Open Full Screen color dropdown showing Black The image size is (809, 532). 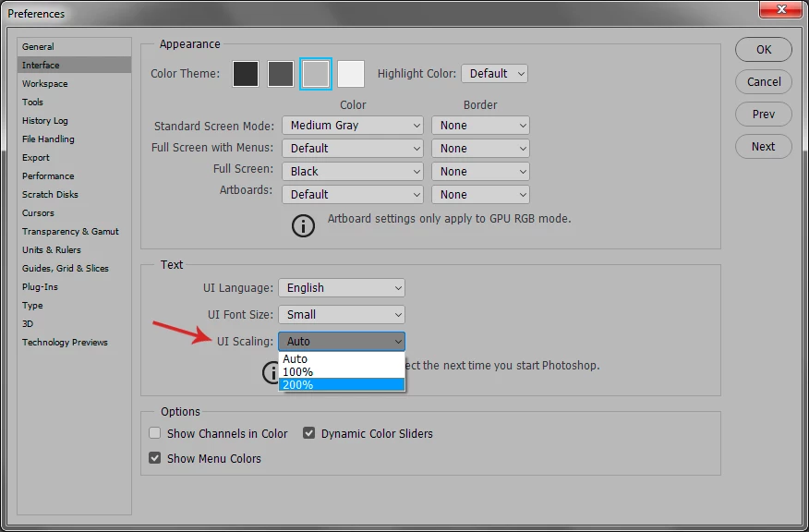tap(353, 171)
